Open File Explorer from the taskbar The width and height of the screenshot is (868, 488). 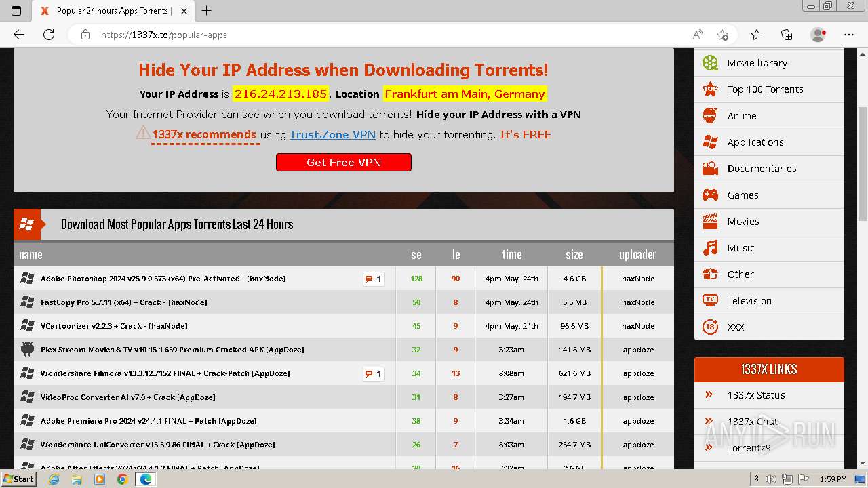(x=77, y=479)
